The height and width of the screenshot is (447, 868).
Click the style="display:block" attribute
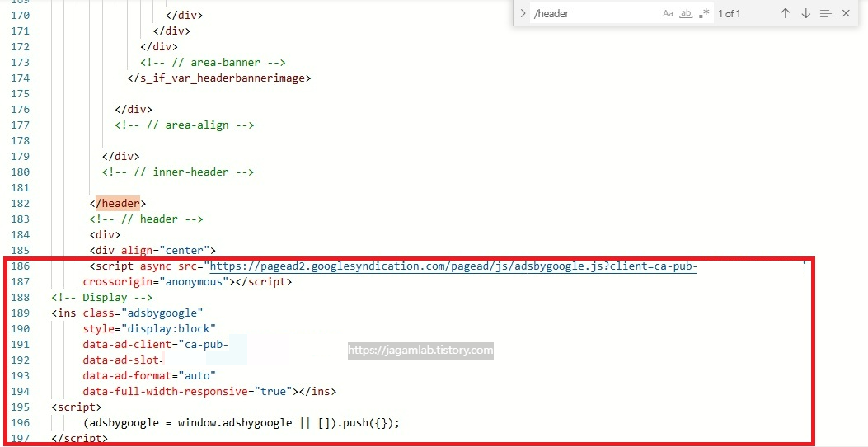[x=149, y=329]
